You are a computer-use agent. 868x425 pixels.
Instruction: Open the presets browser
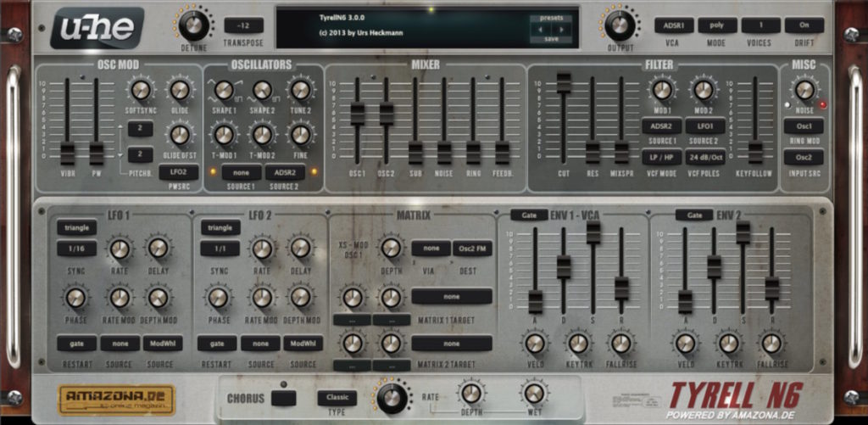(x=551, y=18)
